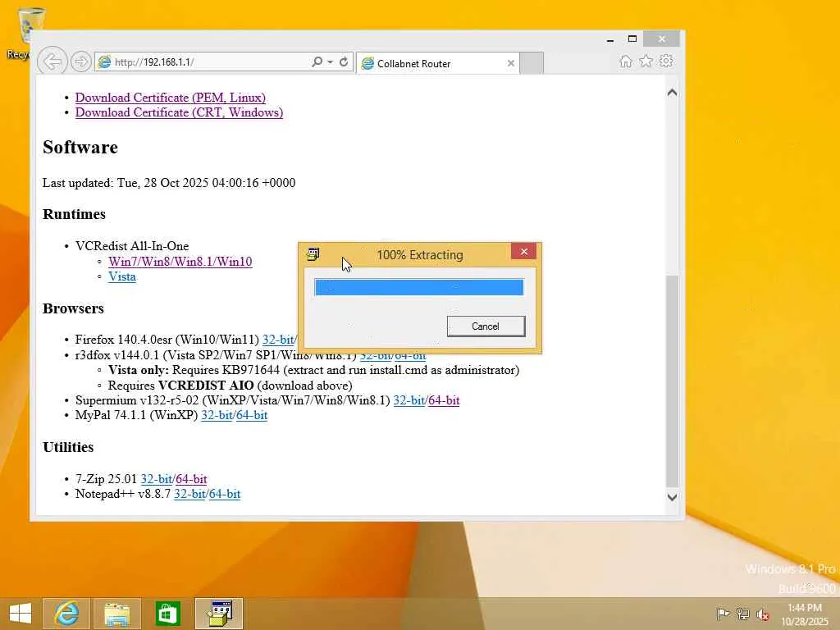
Task: Open the Windows Start button
Action: tap(21, 614)
